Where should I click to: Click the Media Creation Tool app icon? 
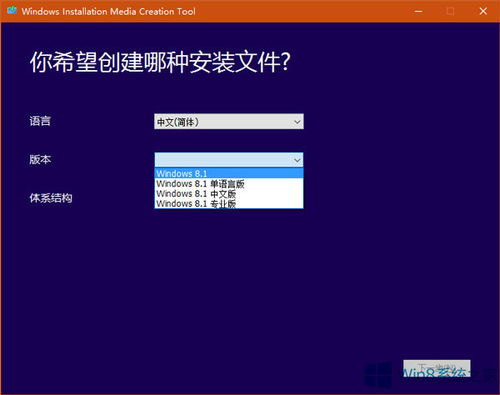12,10
